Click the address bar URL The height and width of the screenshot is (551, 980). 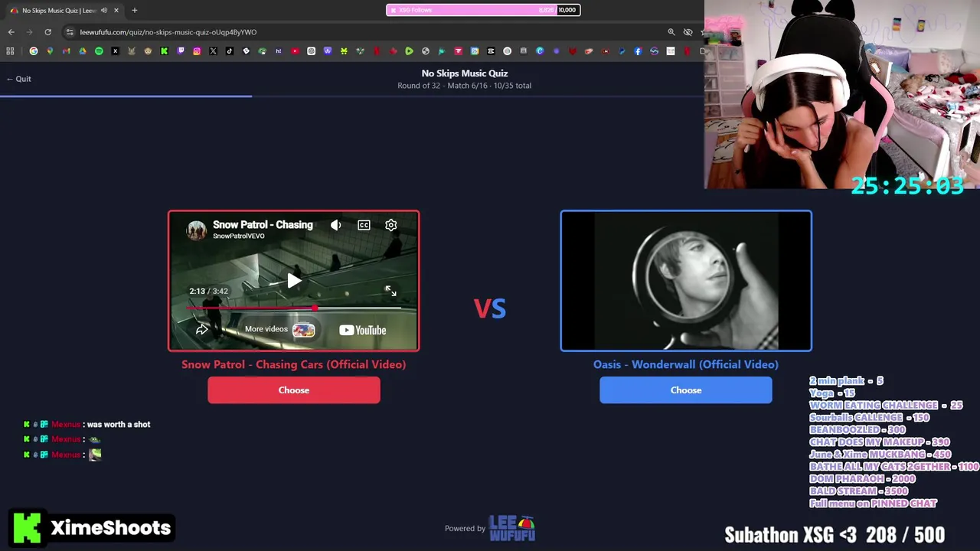(x=168, y=32)
